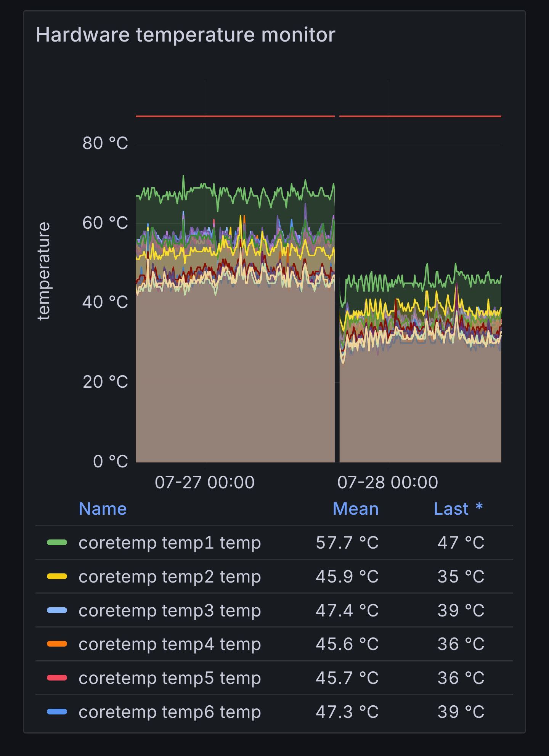Screen dimensions: 549x756
Task: Toggle visibility of coretemp temp1 temp series
Action: click(x=170, y=543)
